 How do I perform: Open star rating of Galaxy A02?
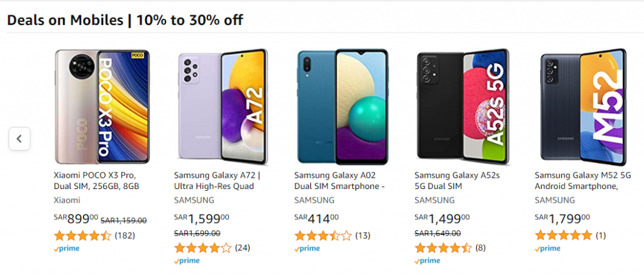coord(323,235)
